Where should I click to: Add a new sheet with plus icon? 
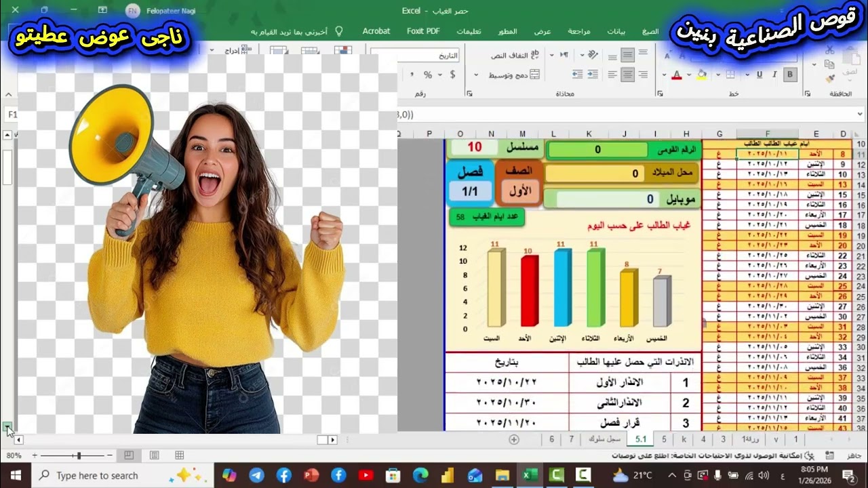tap(513, 440)
